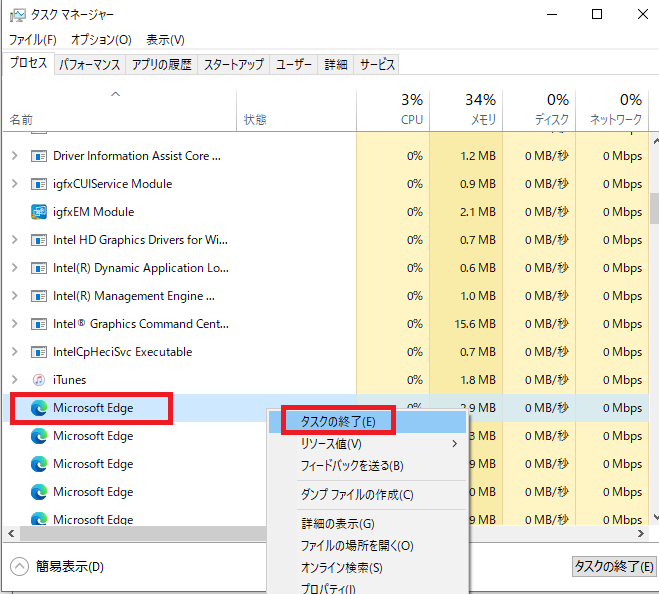
Task: Click the Intel(R) Dynamic Application Loader icon
Action: [x=39, y=268]
